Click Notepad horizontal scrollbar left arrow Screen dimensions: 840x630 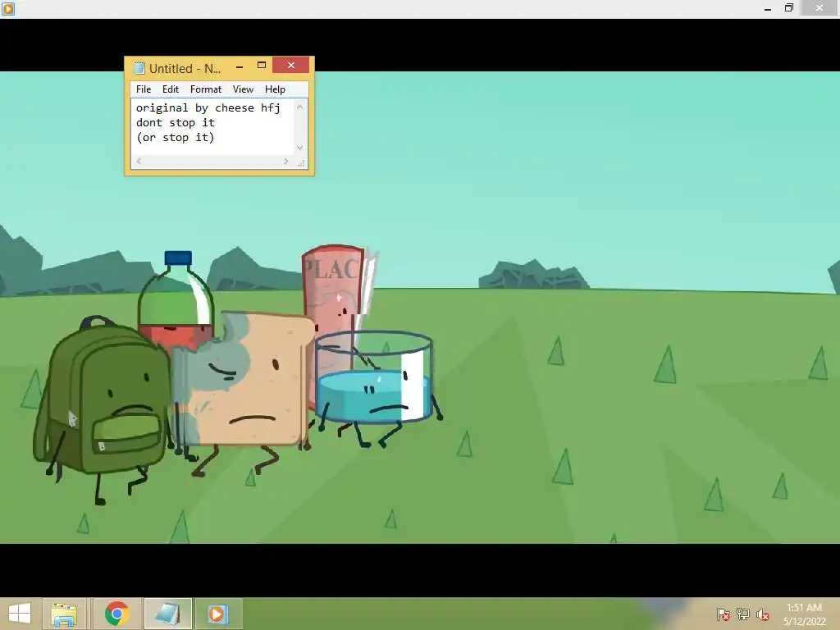pyautogui.click(x=139, y=162)
